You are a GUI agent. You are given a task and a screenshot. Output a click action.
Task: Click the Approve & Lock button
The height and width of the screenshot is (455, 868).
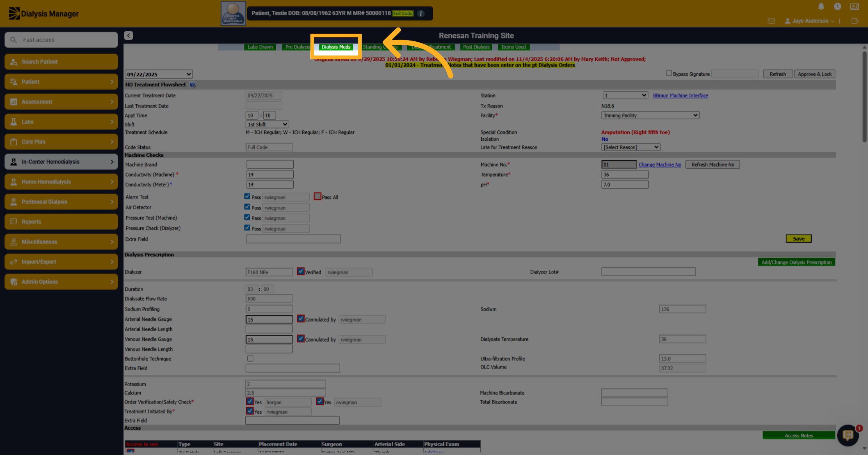pyautogui.click(x=815, y=74)
